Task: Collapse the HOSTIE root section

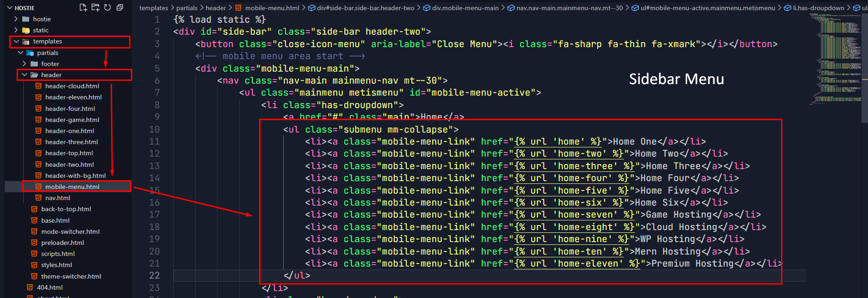Action: click(9, 8)
